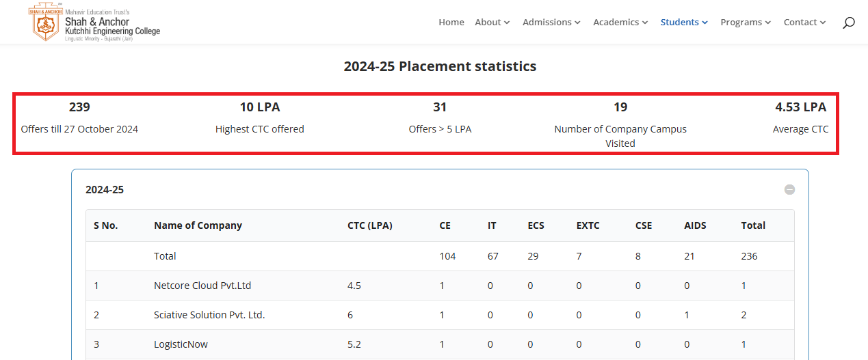Open the Programs dropdown menu
Image resolution: width=868 pixels, height=360 pixels.
coord(746,23)
